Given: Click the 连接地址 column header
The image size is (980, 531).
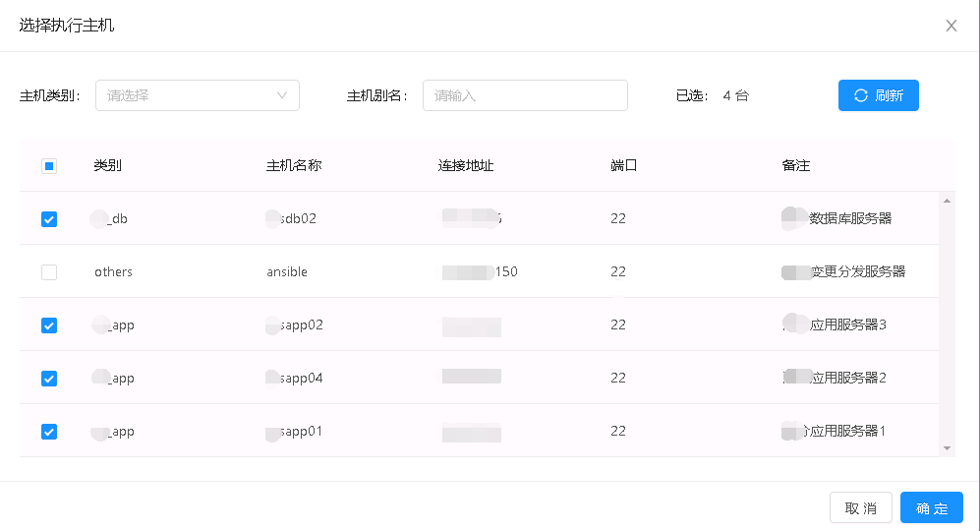Looking at the screenshot, I should [466, 165].
